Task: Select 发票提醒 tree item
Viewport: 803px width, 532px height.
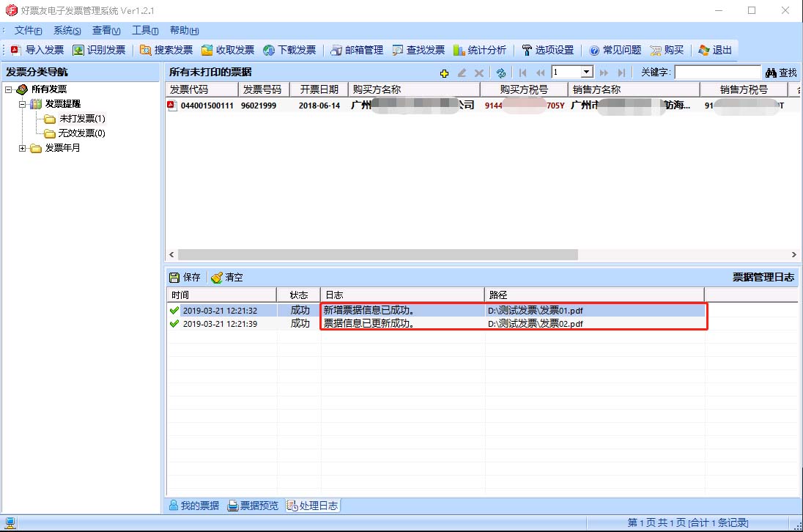Action: click(x=63, y=104)
